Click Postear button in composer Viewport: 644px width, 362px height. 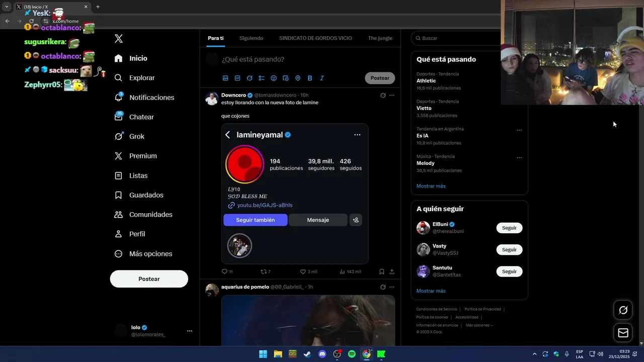380,78
